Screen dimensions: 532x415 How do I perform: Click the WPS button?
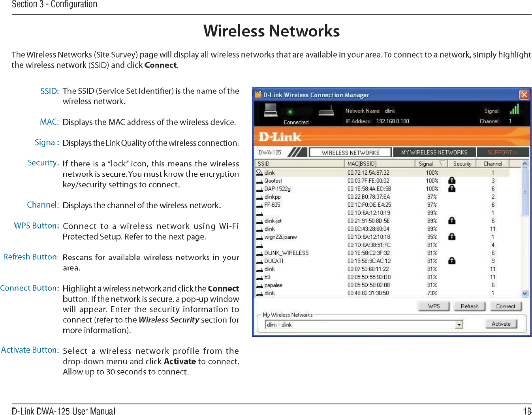(x=434, y=306)
